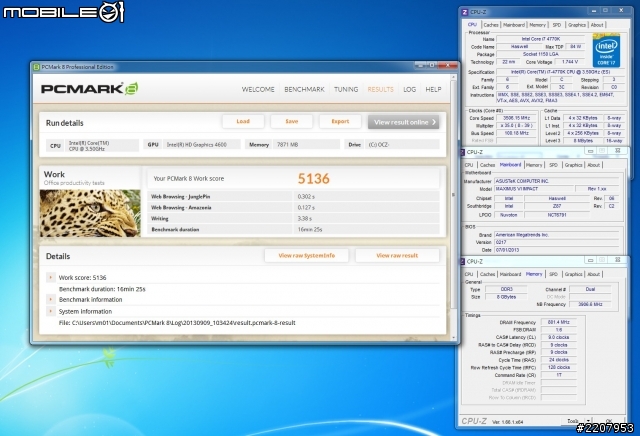Open the TUNING section
This screenshot has width=640, height=436.
tap(346, 89)
